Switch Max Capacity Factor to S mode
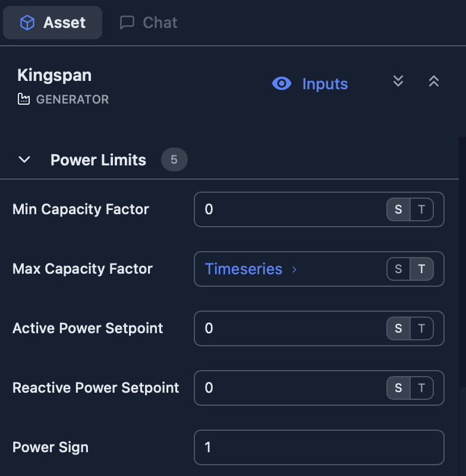 pyautogui.click(x=398, y=269)
